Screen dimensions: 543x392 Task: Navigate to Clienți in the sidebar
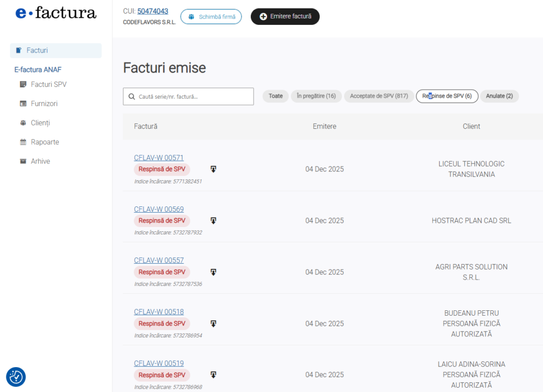pyautogui.click(x=40, y=123)
